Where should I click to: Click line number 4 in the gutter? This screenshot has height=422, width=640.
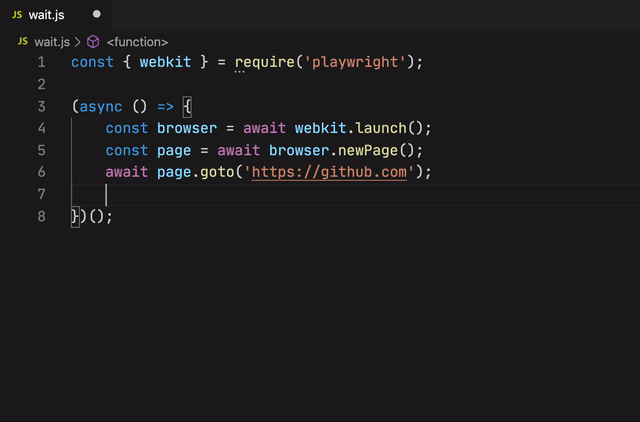[42, 128]
